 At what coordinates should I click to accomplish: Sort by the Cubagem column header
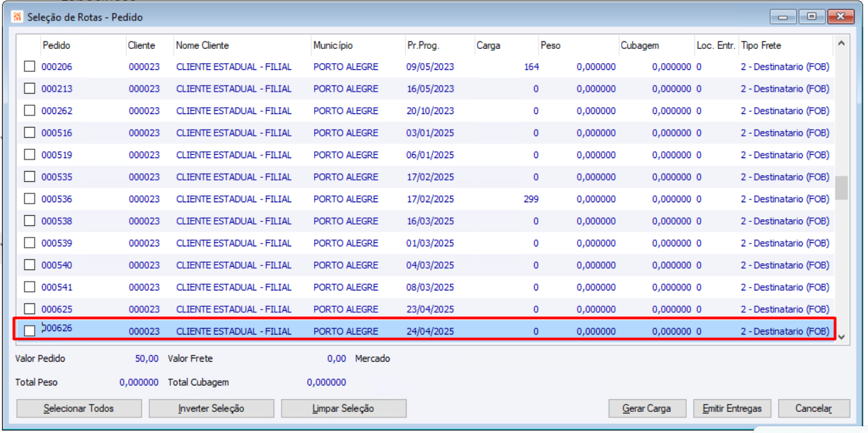coord(656,45)
